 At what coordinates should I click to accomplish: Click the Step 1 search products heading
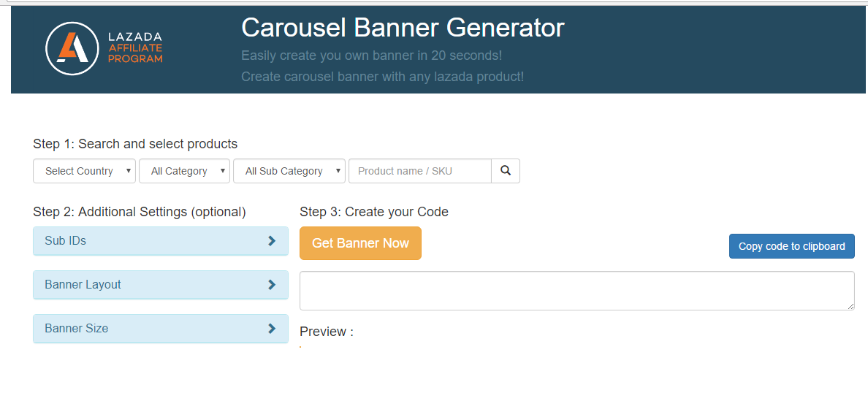135,144
